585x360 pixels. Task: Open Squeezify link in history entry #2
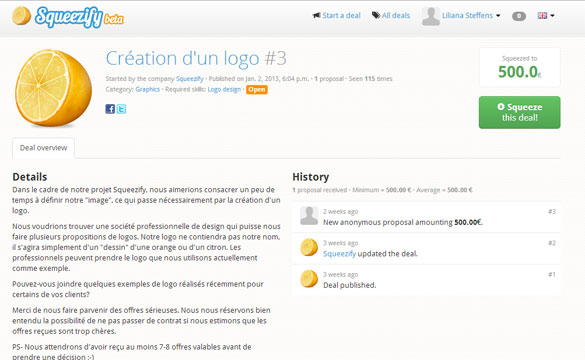point(339,254)
